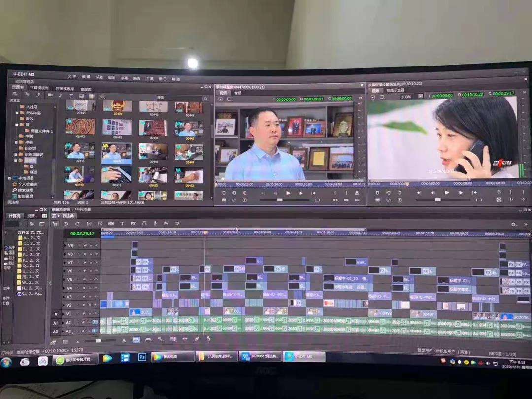Click the highlighted thumbnail view icon below timeline
The height and width of the screenshot is (399, 532).
pyautogui.click(x=136, y=339)
